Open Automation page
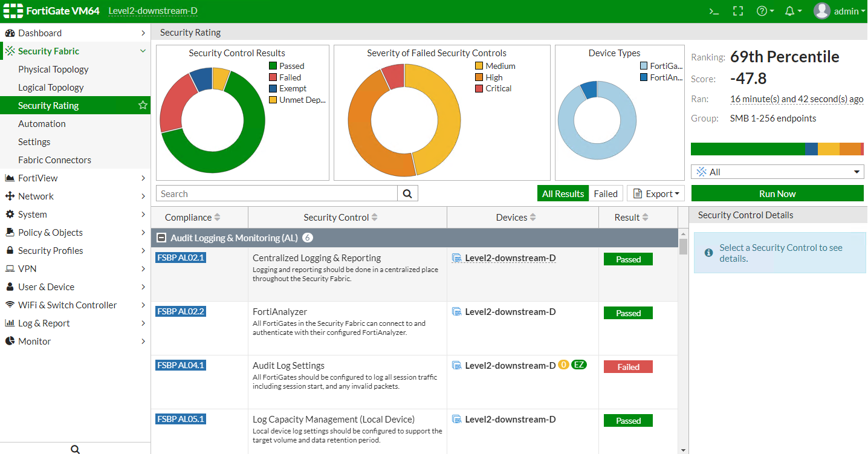This screenshot has width=868, height=454. [x=42, y=124]
